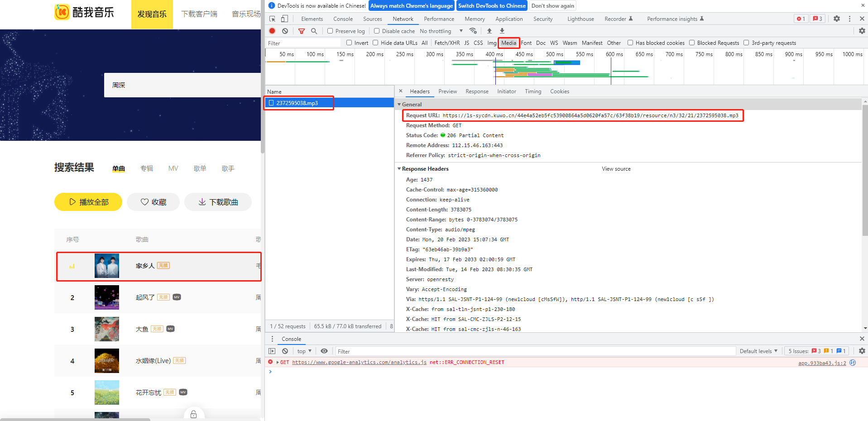
Task: Open the Application tab
Action: point(509,19)
